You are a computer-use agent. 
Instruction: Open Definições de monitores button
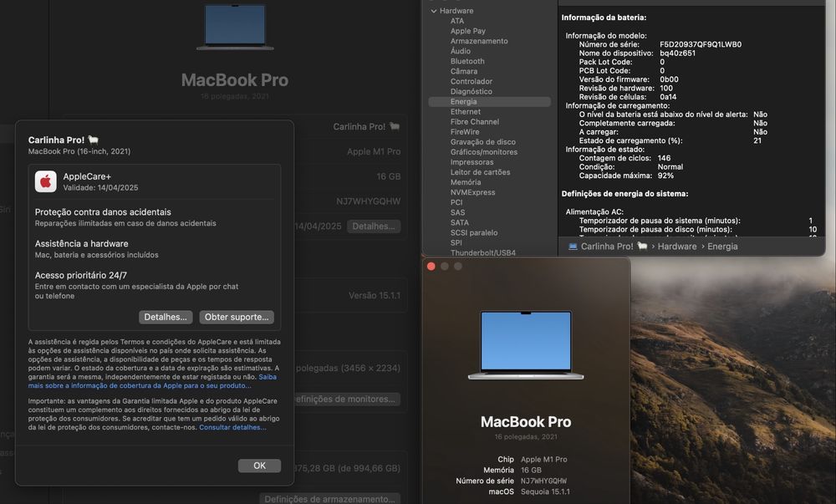pos(347,399)
